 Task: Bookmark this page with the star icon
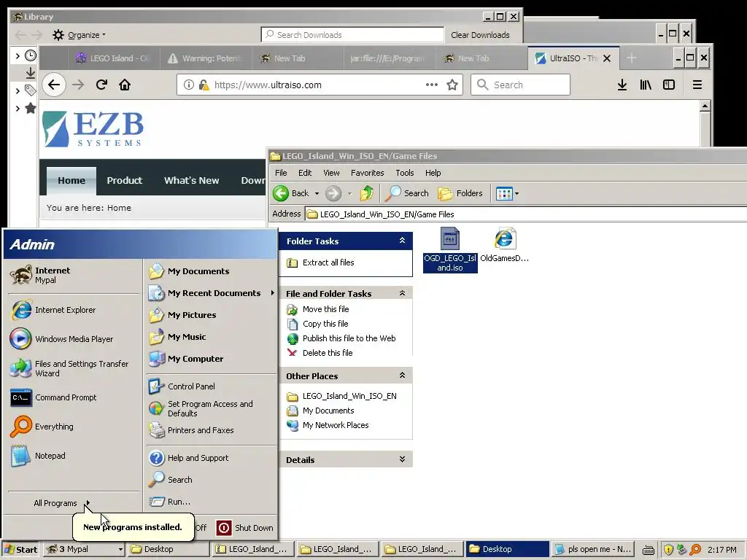click(x=452, y=85)
